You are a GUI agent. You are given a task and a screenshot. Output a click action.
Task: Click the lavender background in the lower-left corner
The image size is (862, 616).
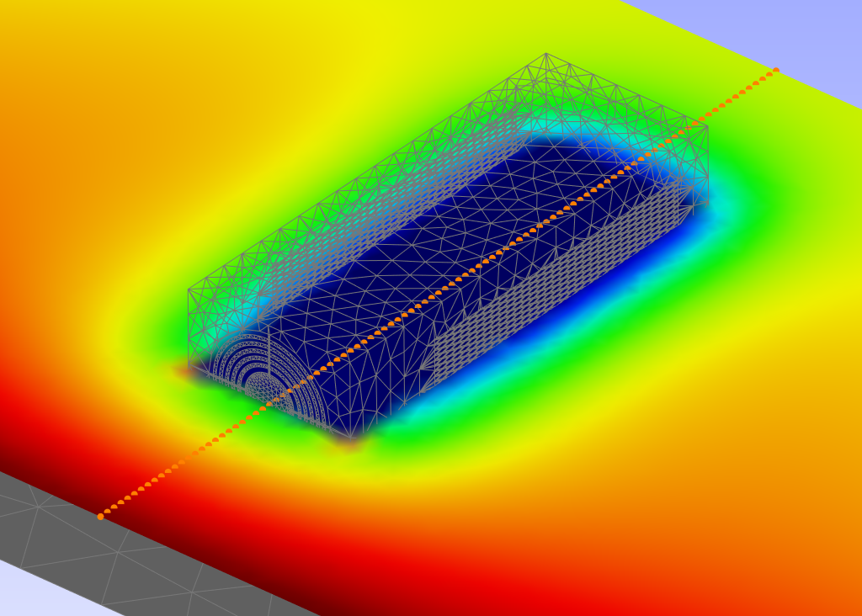tap(34, 593)
